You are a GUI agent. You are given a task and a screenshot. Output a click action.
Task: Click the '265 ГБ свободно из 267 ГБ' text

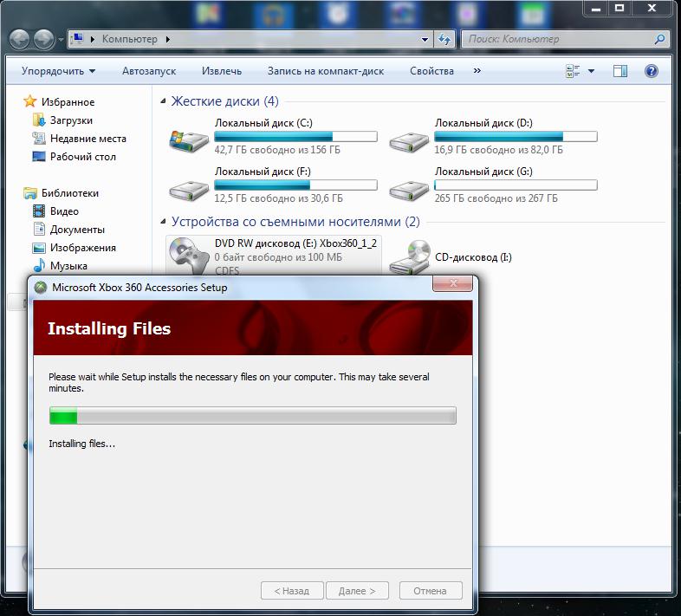496,198
